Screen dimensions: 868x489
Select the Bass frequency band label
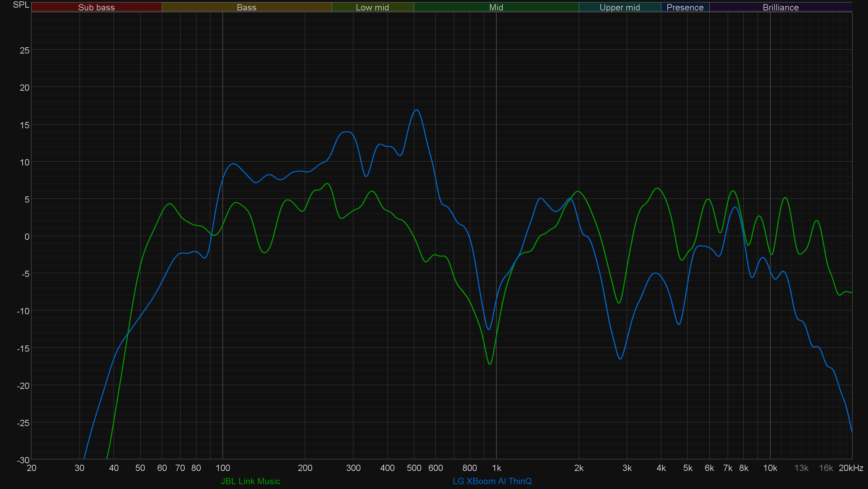247,7
